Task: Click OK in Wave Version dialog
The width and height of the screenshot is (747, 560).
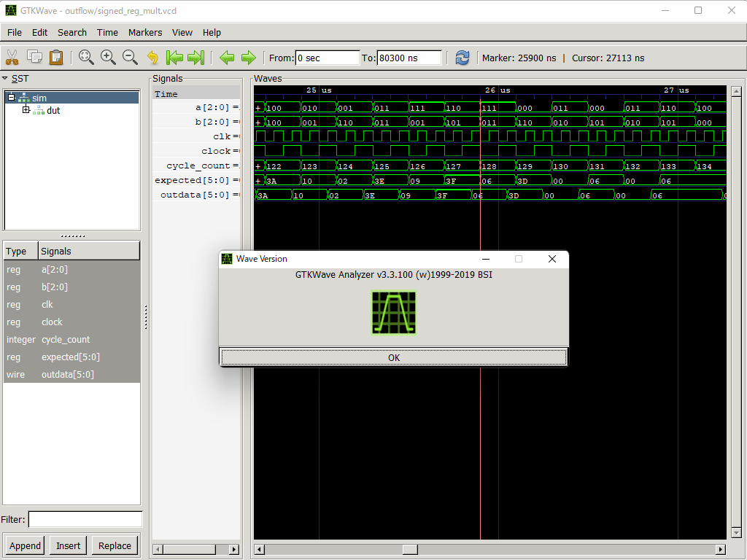Action: click(394, 357)
